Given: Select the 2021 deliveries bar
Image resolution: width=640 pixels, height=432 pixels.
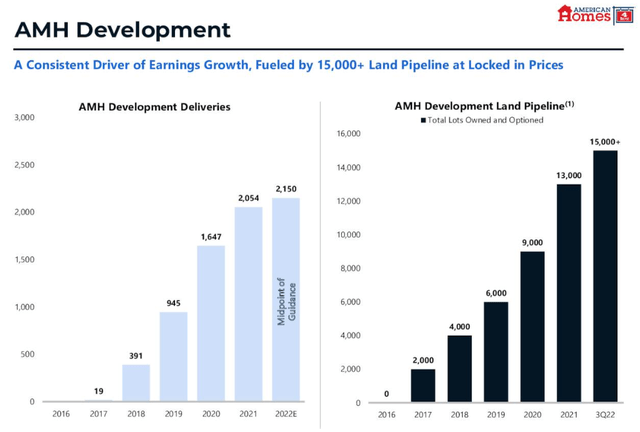Looking at the screenshot, I should point(249,304).
